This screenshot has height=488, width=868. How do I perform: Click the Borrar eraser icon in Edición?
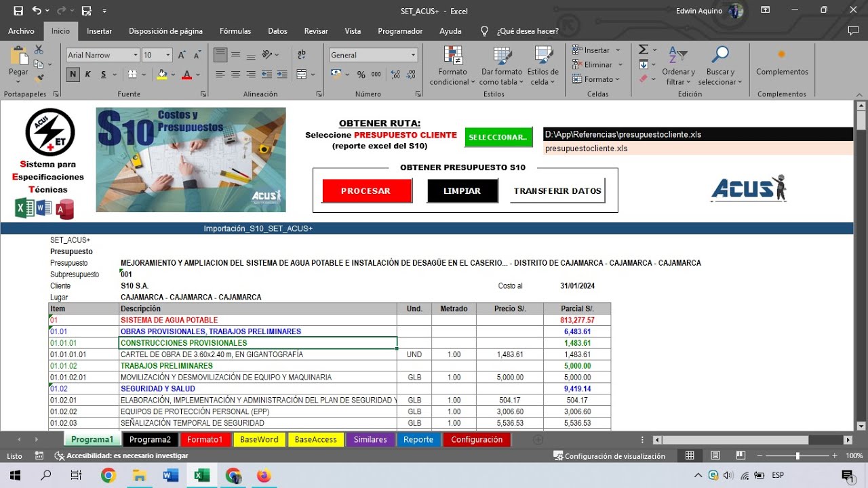click(644, 79)
